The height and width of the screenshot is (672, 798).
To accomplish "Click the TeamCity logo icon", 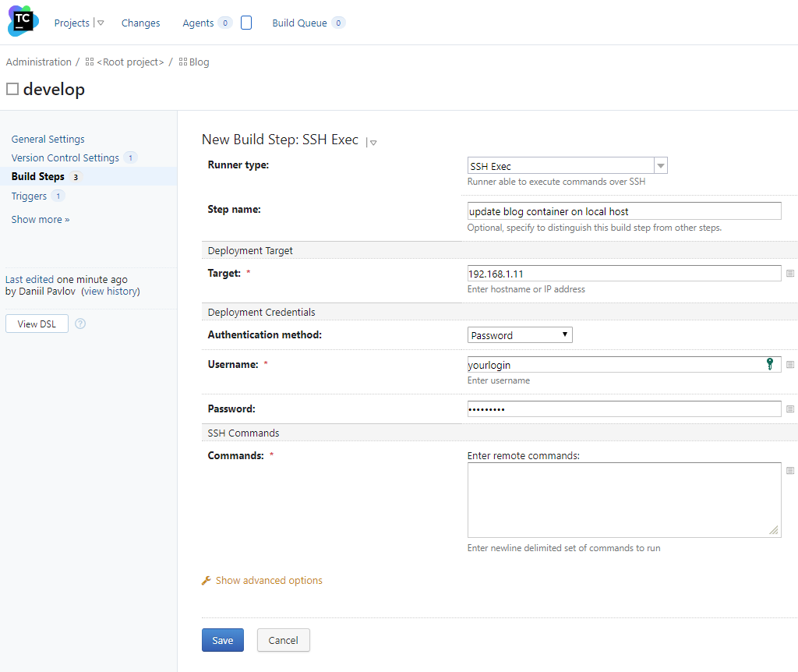I will coord(23,22).
